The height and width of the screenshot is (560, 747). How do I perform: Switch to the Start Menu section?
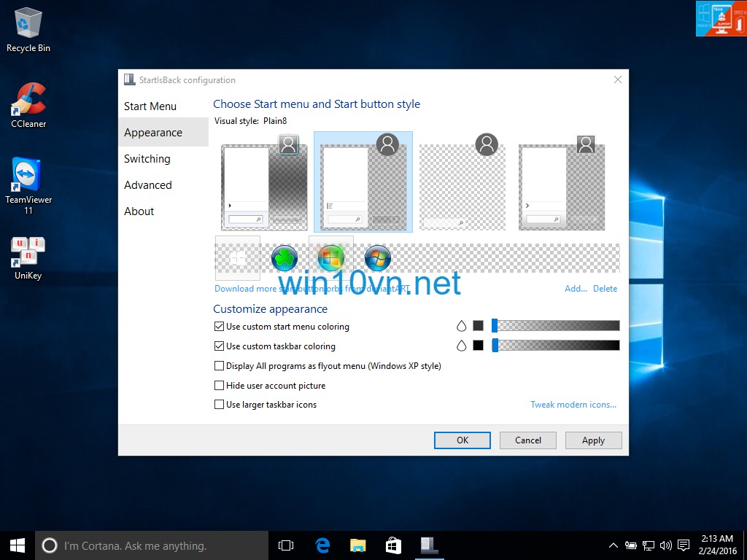150,106
